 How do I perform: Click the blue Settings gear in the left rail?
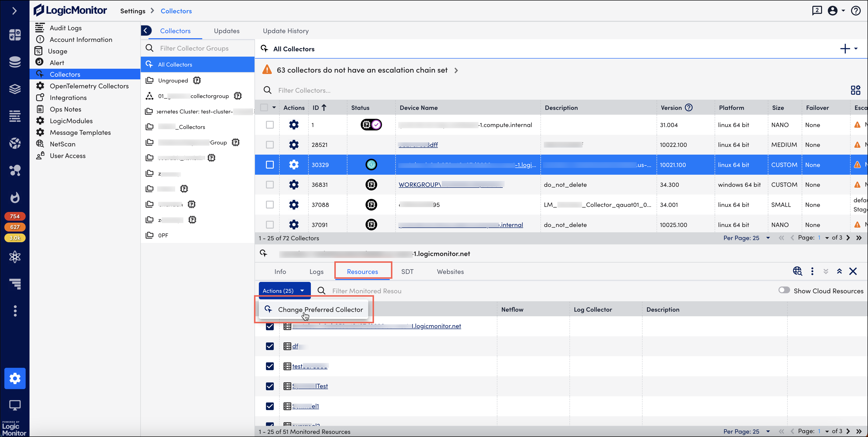(15, 378)
